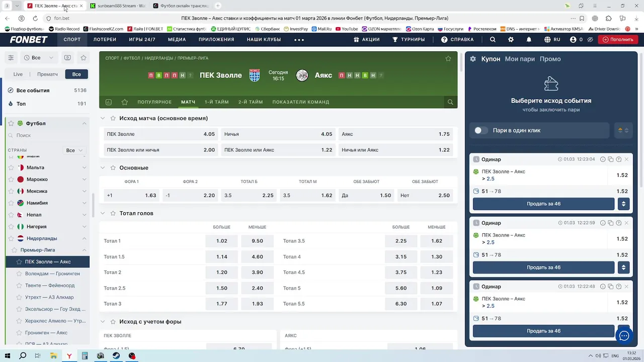Switch sidebar filter to Live

18,74
